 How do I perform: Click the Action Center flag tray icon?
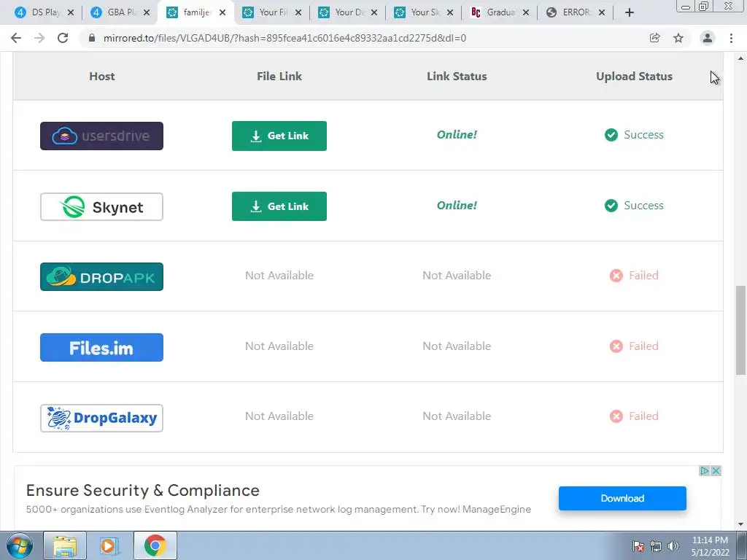point(638,546)
